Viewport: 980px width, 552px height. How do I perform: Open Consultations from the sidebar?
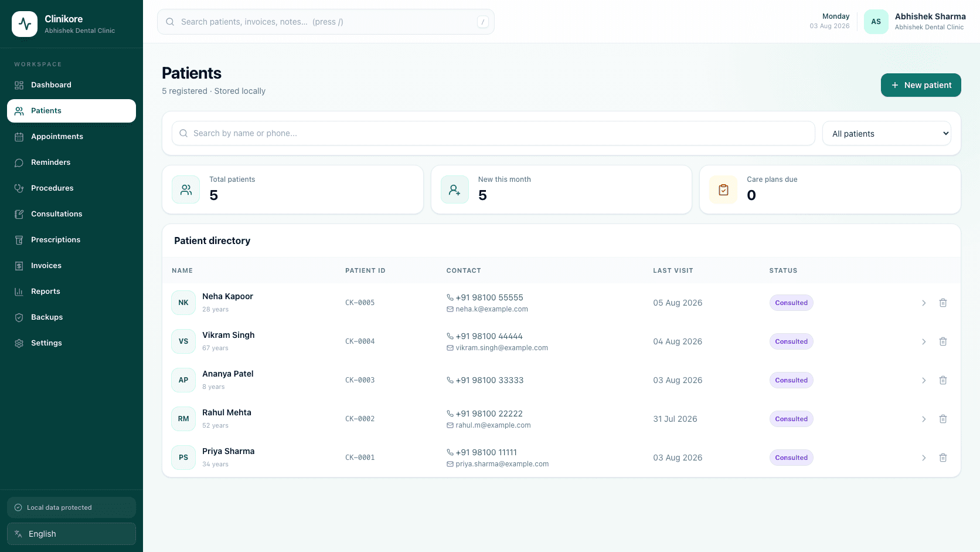[x=72, y=214]
